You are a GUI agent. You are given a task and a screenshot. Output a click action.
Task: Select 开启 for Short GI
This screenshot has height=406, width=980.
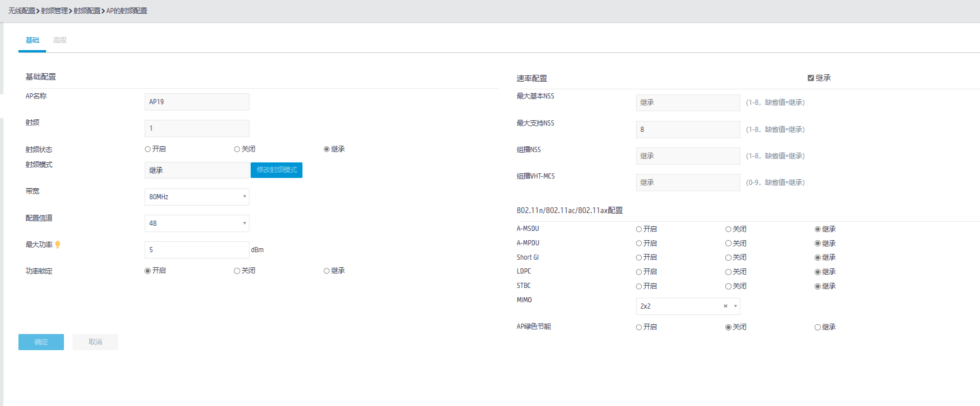tap(639, 257)
